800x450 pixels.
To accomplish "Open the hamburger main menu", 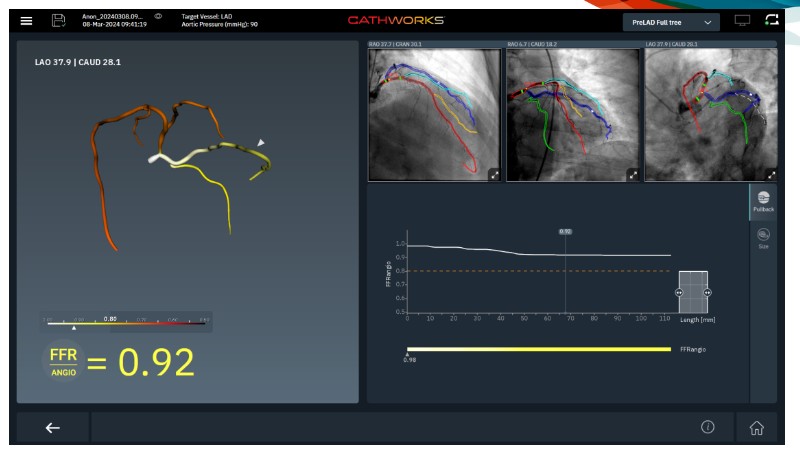I will click(x=27, y=21).
